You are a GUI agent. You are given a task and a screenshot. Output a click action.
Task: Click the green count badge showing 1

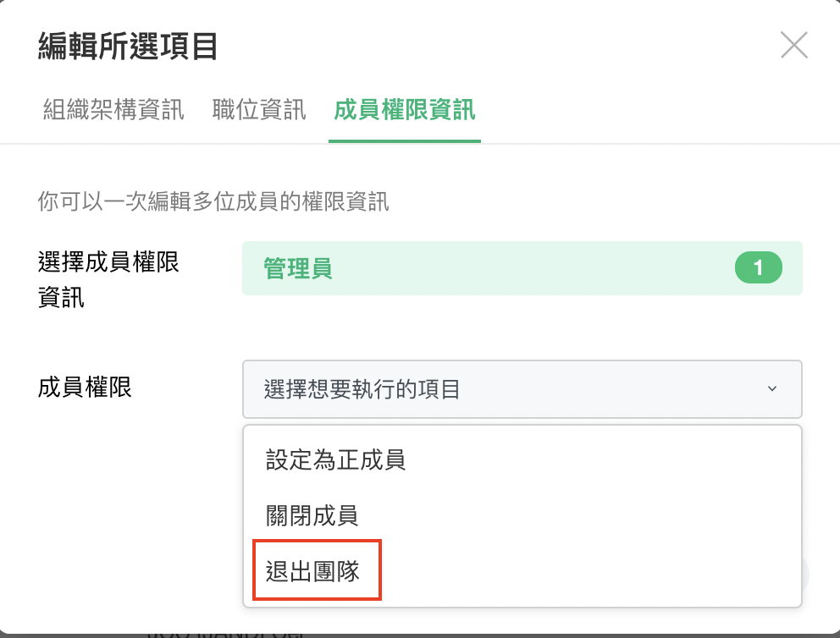759,269
